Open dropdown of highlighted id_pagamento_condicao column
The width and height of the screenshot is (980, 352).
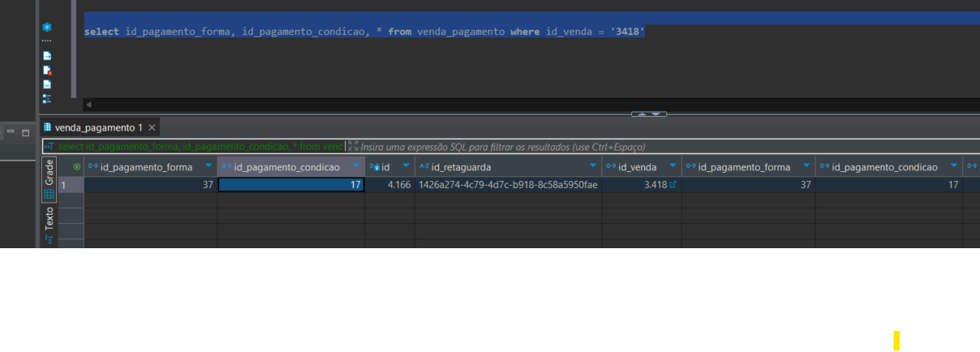[x=355, y=166]
